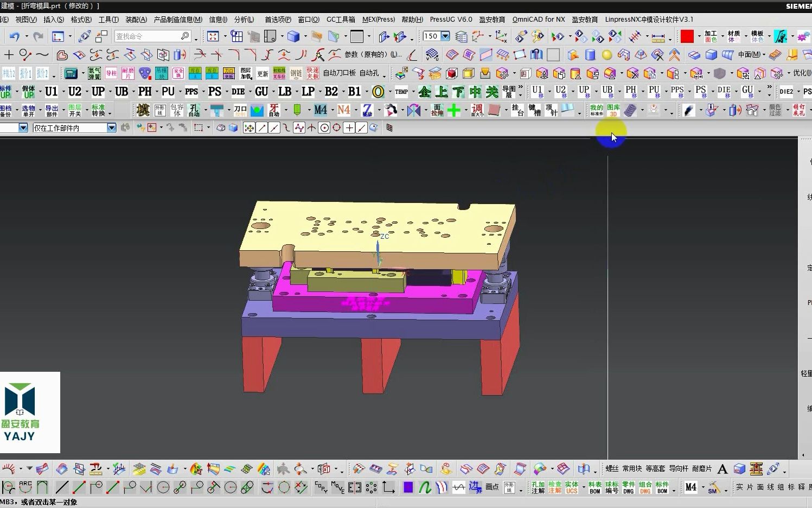Image resolution: width=812 pixels, height=508 pixels.
Task: Open the type filter dropdown left of 仅在工作部件内
Action: point(23,128)
